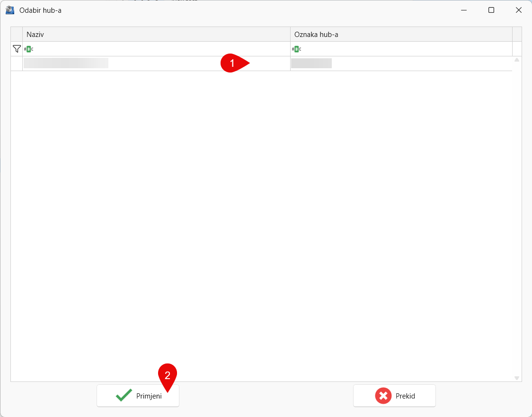
Task: Click the row selector cell left of the hub entry
Action: (x=17, y=63)
